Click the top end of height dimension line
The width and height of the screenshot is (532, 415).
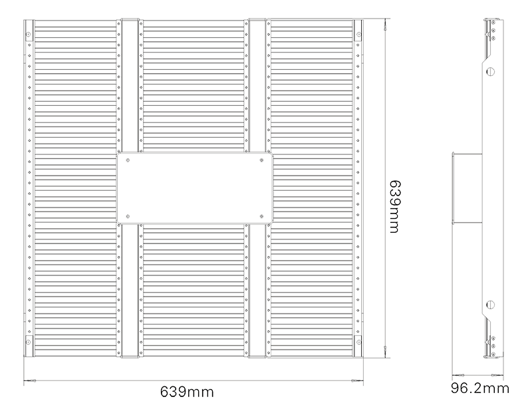coord(385,23)
